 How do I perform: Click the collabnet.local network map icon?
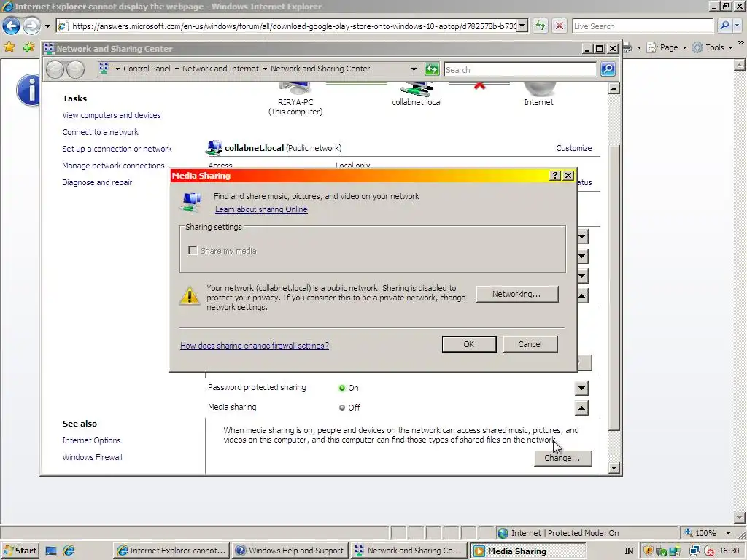(417, 89)
